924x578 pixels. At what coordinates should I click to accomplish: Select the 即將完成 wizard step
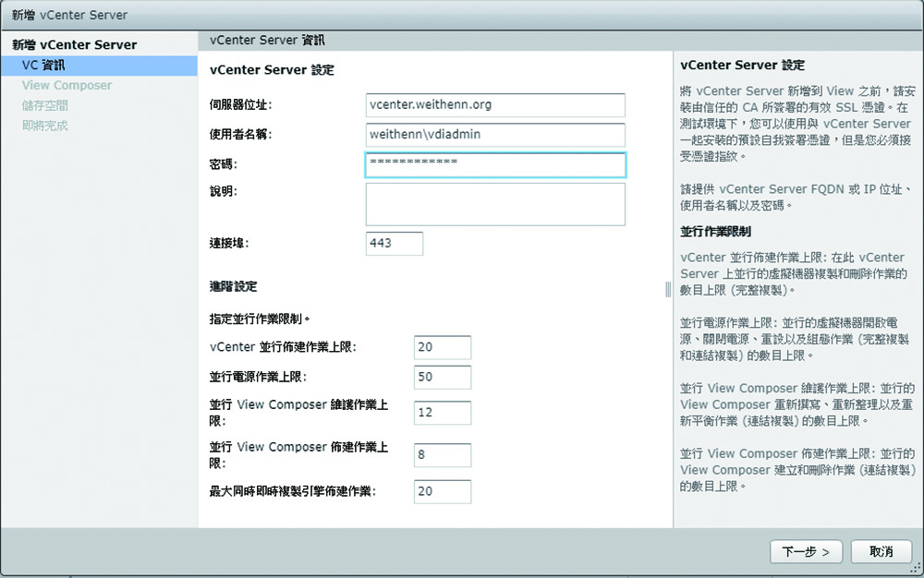click(x=44, y=126)
